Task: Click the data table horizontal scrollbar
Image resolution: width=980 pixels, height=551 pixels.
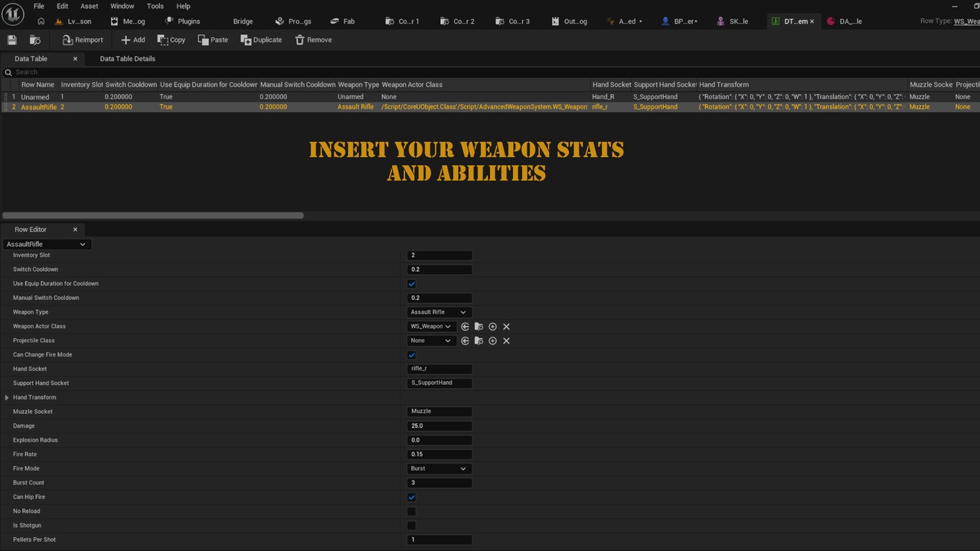Action: point(153,216)
